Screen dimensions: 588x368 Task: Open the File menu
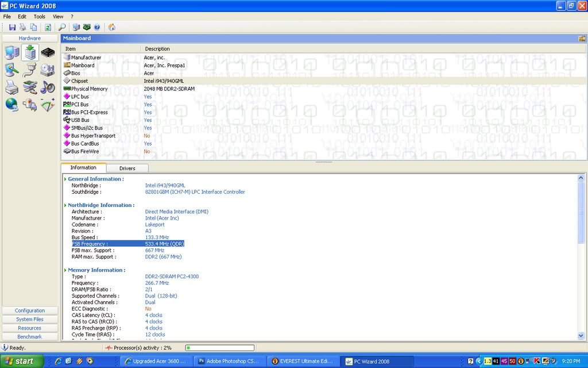pyautogui.click(x=7, y=17)
